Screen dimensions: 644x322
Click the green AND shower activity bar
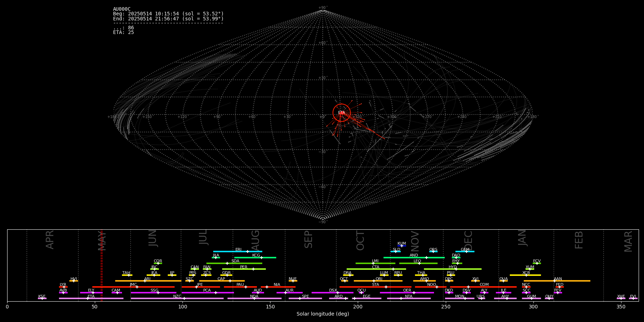click(x=414, y=258)
